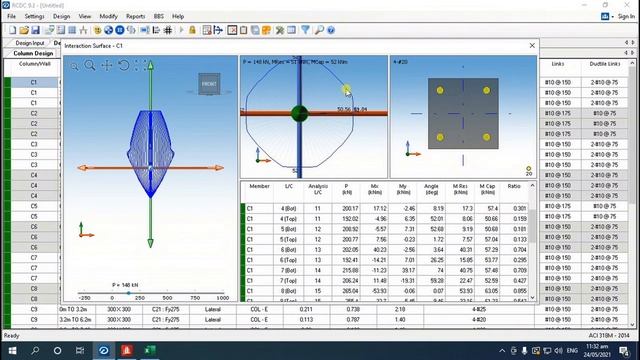
Task: Click large zoom magnifier icon in 3D view
Action: point(90,65)
